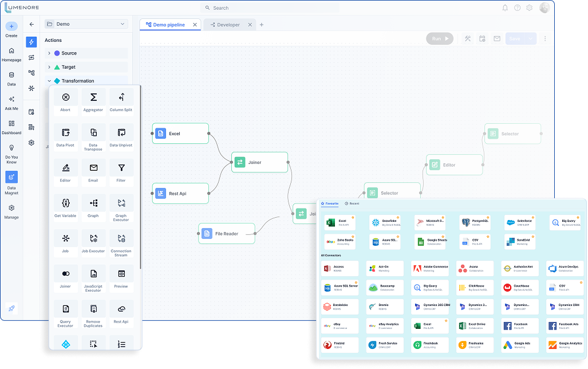Select the Job Executor action
Viewport: 588px width, 369px height.
93,239
